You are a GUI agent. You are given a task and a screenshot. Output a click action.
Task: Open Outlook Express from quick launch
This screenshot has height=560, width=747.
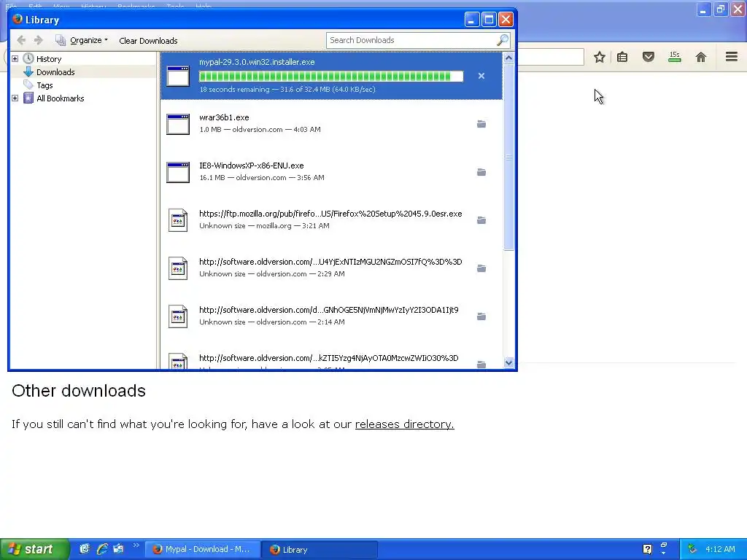point(118,549)
